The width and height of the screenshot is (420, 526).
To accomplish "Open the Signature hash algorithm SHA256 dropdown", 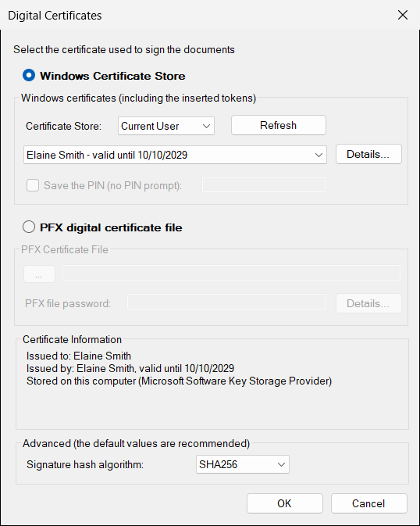I will pos(242,464).
